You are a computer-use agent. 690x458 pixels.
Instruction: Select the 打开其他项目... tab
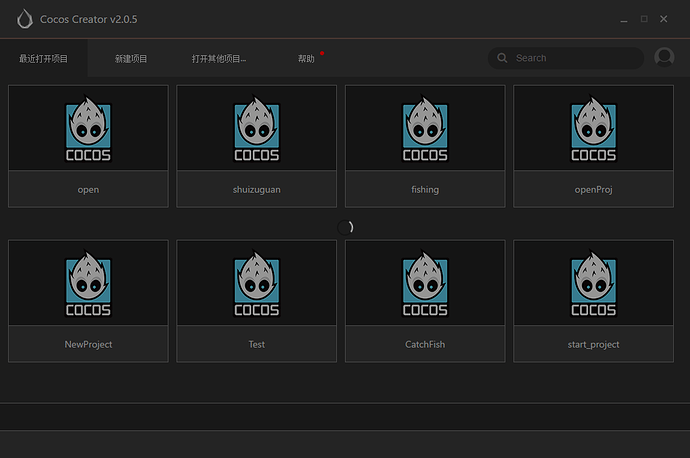point(219,59)
